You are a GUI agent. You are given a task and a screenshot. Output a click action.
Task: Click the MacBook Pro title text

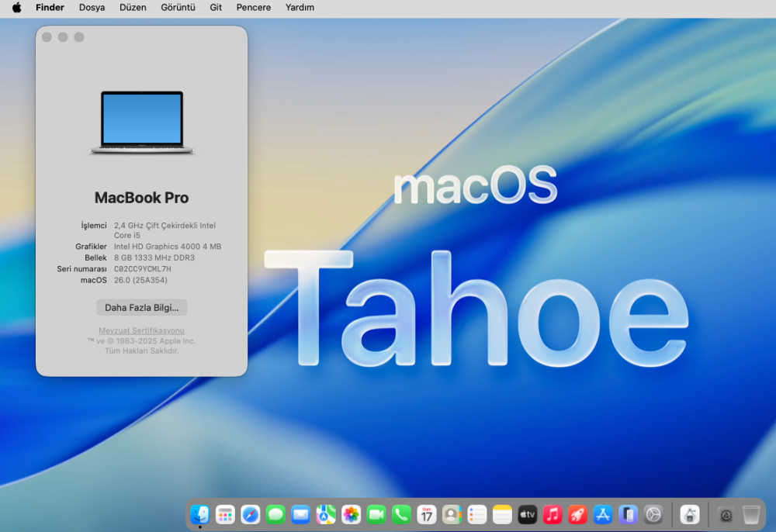[141, 198]
